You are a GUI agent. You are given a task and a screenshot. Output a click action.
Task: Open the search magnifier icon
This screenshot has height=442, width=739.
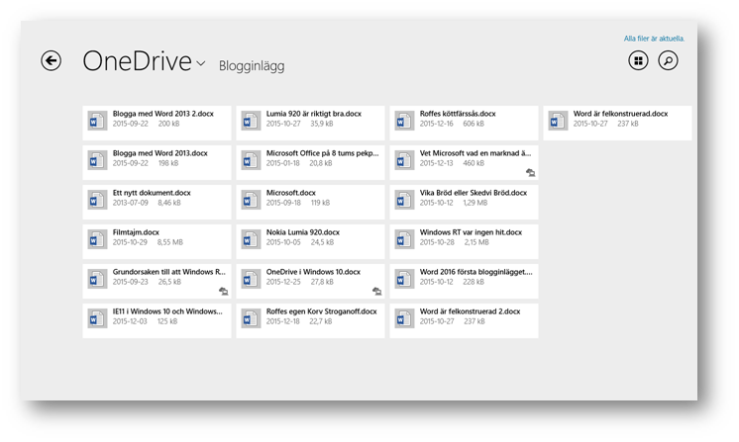pyautogui.click(x=667, y=62)
